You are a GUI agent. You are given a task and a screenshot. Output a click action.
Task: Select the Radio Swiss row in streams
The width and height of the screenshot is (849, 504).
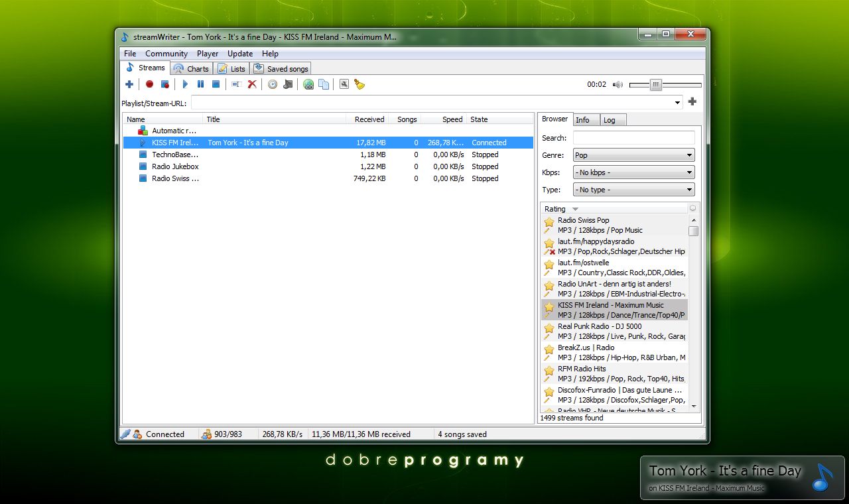coord(328,178)
